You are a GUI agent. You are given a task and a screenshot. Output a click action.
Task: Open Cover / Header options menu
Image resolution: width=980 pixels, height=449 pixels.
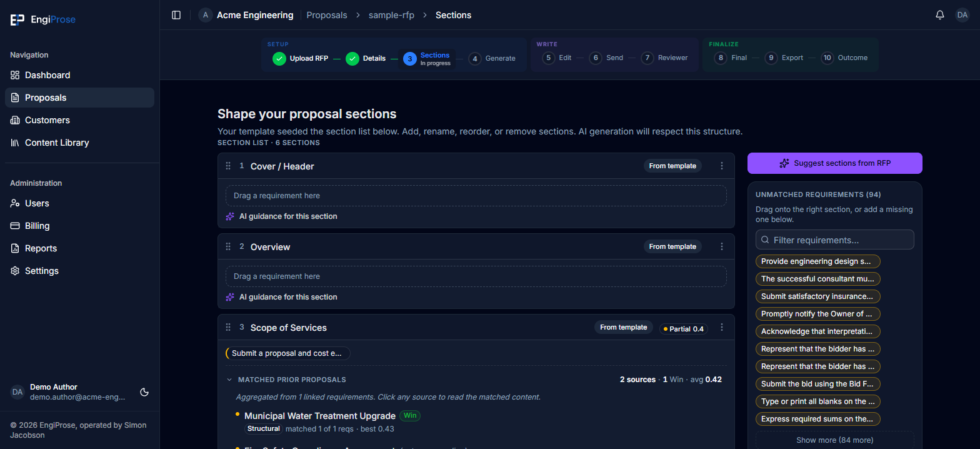[x=722, y=166]
